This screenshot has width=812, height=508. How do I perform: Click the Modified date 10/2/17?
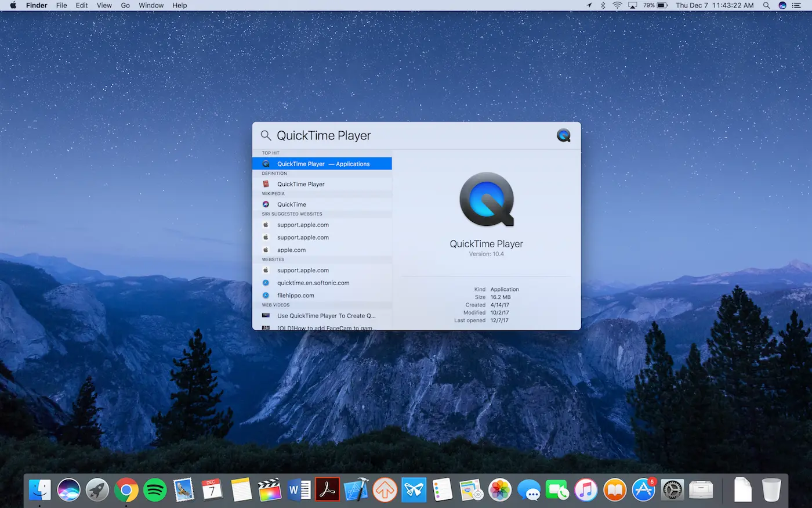point(500,312)
